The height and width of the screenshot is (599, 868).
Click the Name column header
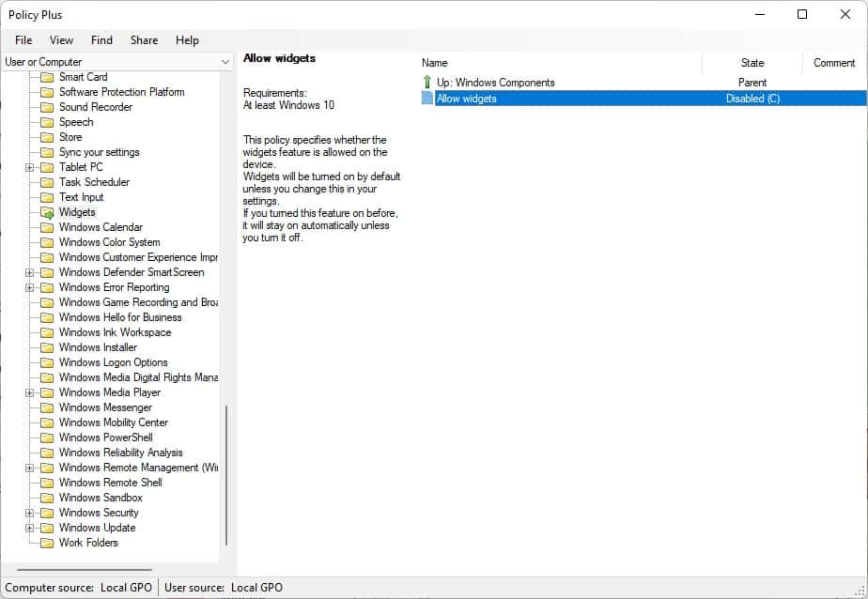435,63
